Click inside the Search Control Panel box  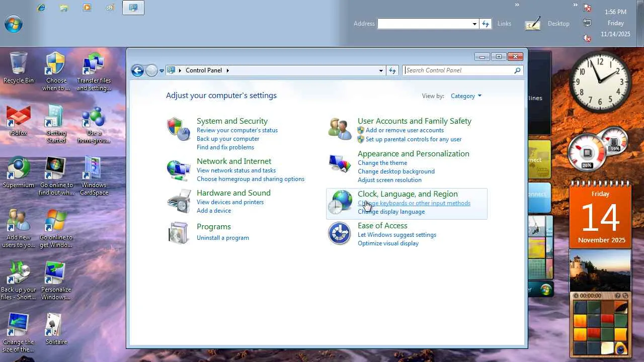click(458, 70)
